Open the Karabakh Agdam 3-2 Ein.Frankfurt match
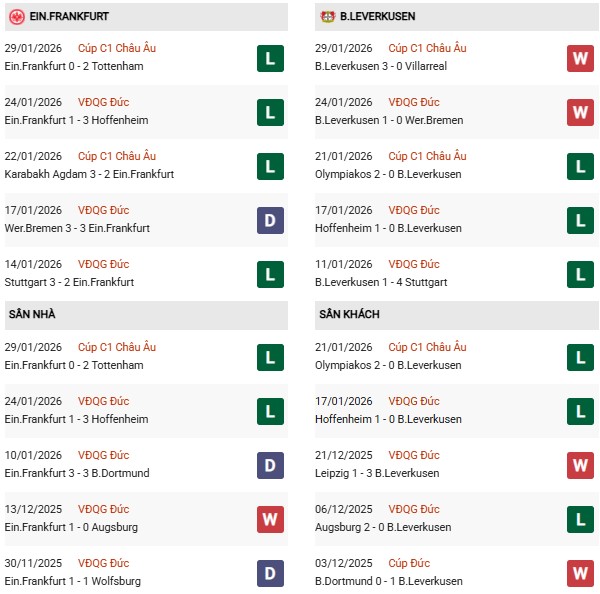Screen dimensions: 600x594 coord(89,174)
